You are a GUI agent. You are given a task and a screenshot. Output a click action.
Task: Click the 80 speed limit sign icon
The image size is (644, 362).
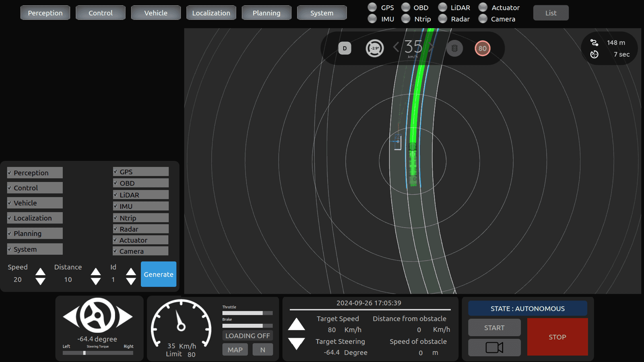point(482,48)
